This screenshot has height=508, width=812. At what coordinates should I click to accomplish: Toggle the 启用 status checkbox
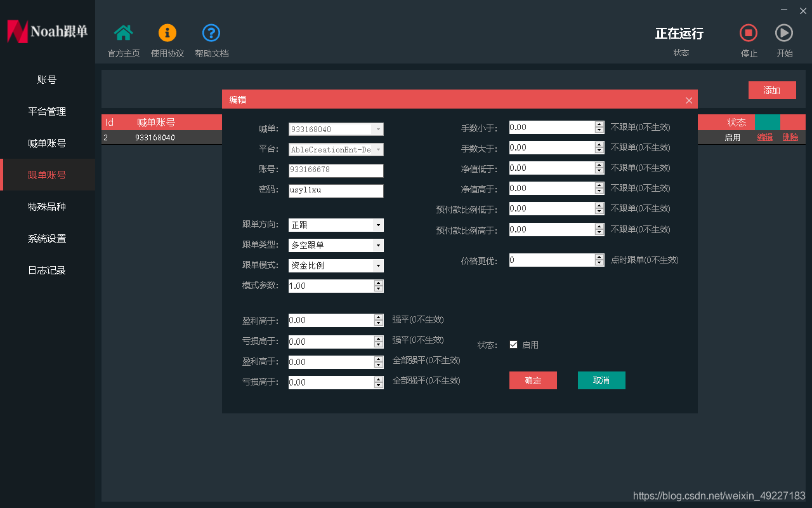(x=514, y=345)
